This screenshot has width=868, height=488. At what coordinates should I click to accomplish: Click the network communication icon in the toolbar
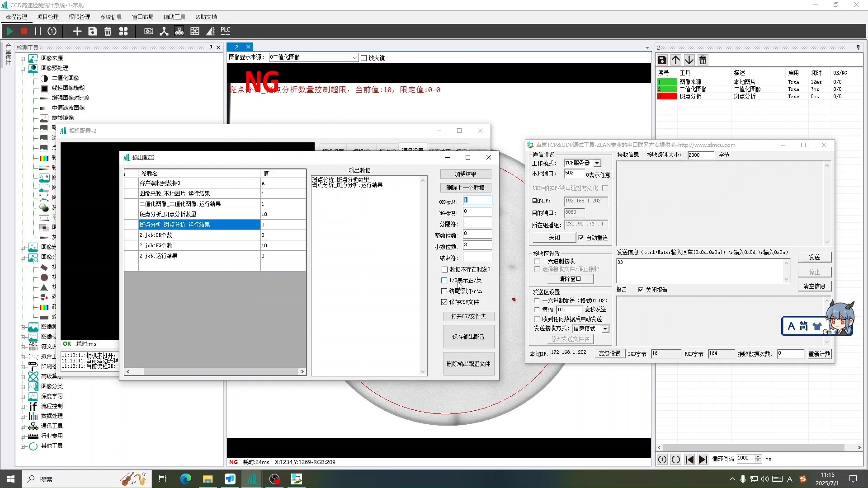tap(179, 31)
